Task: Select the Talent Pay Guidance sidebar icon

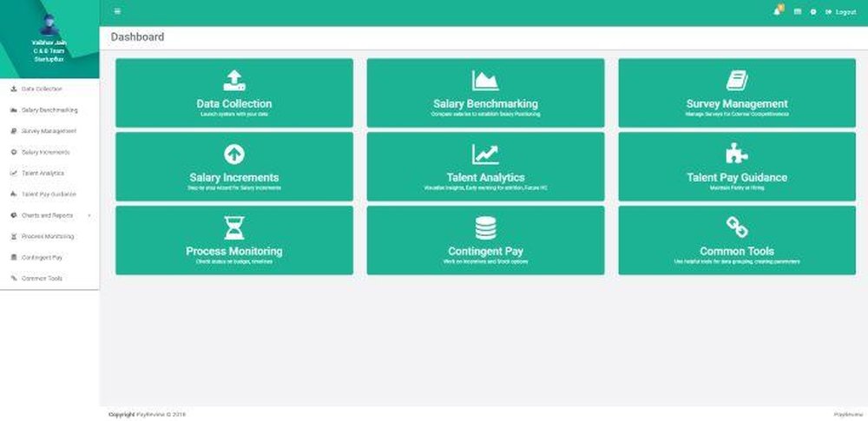Action: tap(14, 194)
